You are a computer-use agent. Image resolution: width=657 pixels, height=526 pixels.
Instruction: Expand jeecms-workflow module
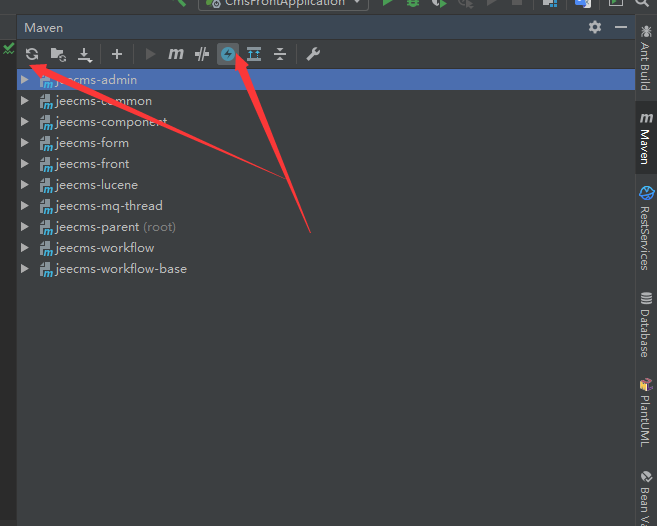pos(25,248)
